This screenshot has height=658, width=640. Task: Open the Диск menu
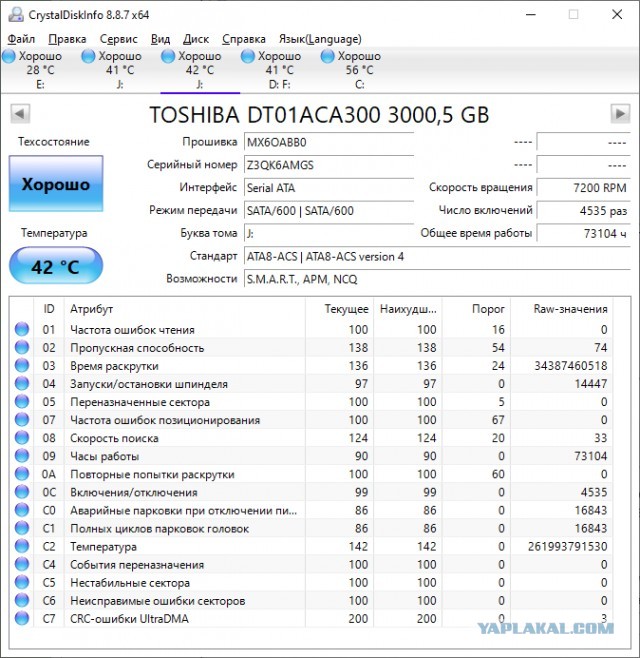tap(196, 39)
